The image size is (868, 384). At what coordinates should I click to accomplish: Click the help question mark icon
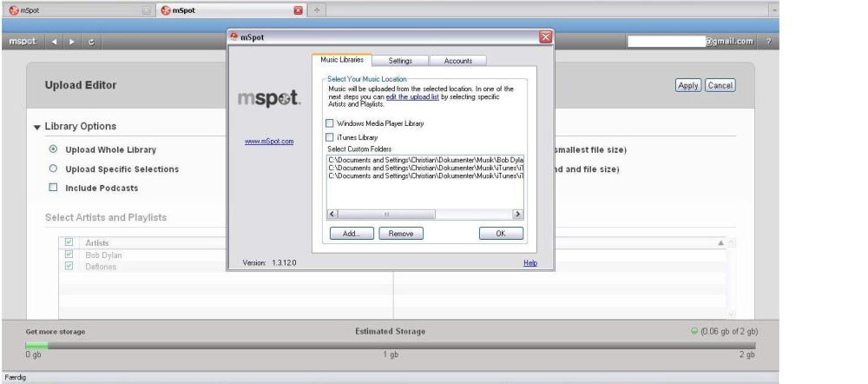(769, 42)
